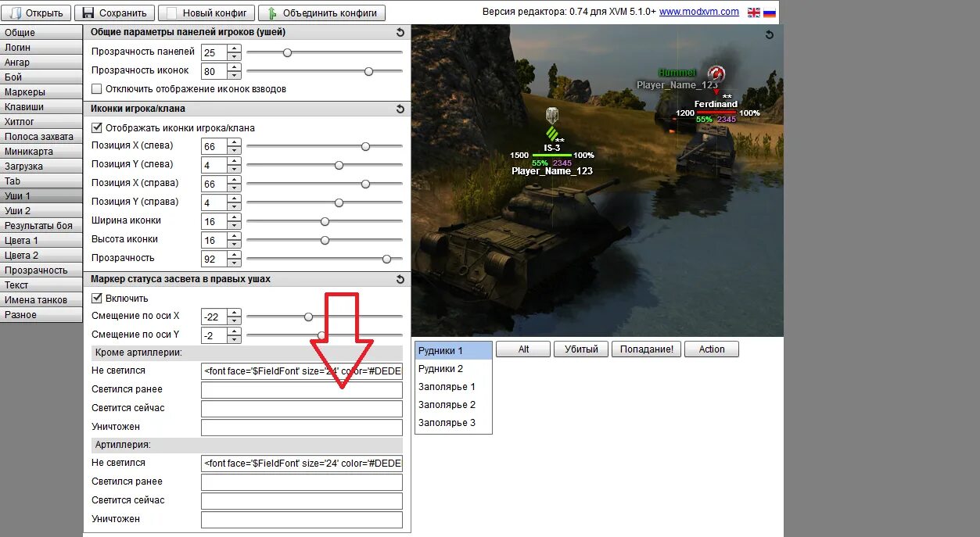This screenshot has height=537, width=980.
Task: Click the Прозрачность 92 slider handle
Action: 386,259
